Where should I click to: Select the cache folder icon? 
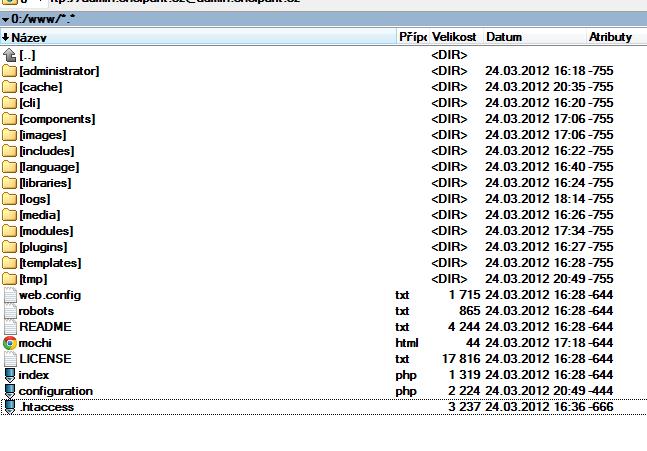click(x=10, y=87)
